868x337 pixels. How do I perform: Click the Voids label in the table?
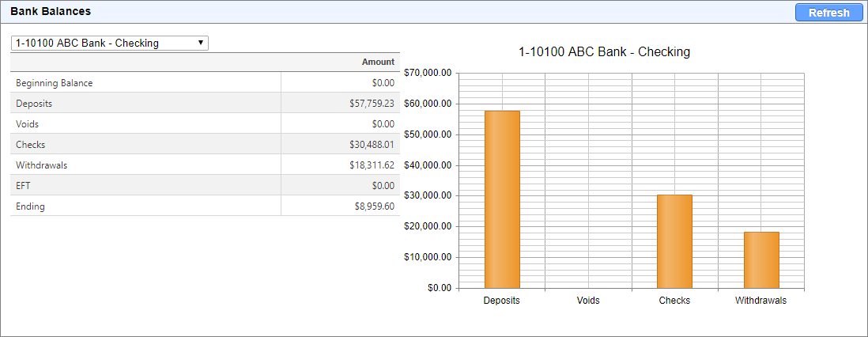tap(27, 124)
